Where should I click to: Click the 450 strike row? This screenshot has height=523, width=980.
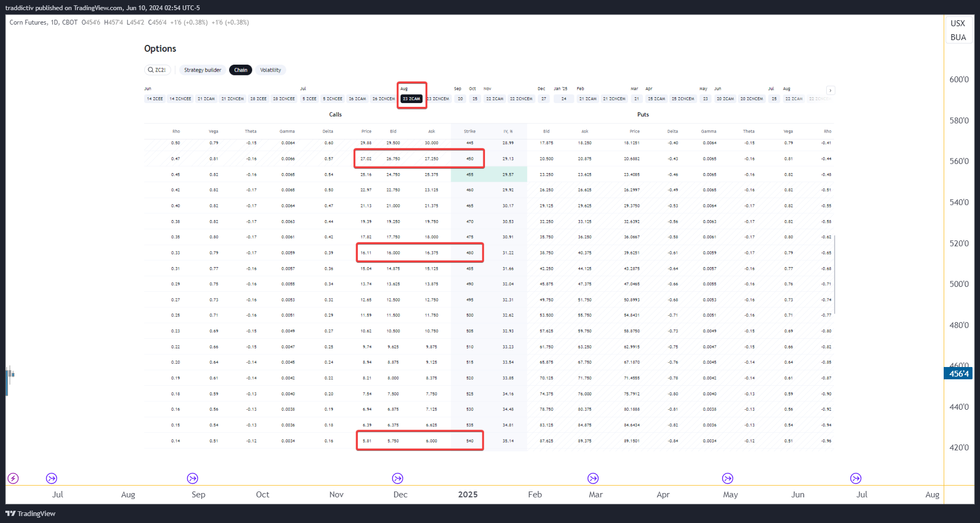tap(489, 159)
